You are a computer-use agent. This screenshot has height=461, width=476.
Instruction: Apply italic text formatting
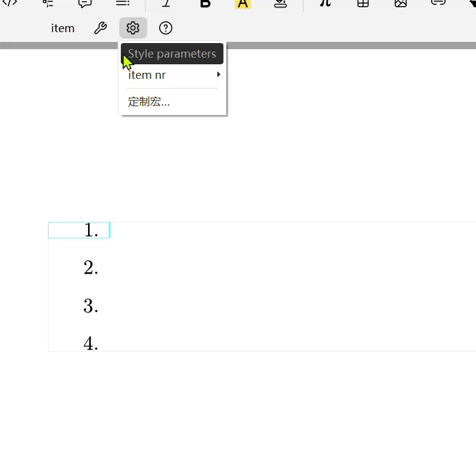coord(166,4)
